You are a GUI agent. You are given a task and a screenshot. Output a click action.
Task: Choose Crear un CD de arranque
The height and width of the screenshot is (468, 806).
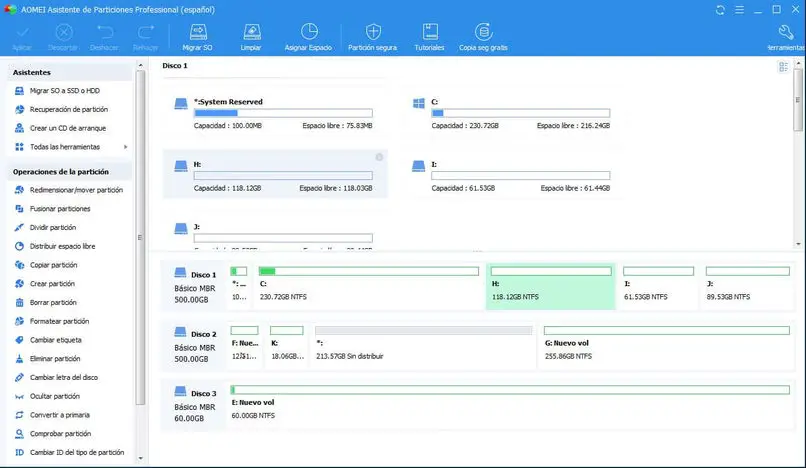[69, 128]
